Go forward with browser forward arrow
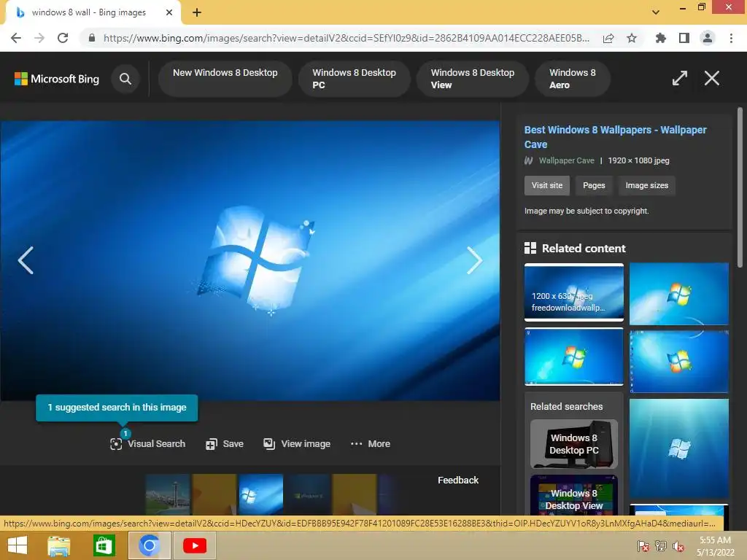 39,38
